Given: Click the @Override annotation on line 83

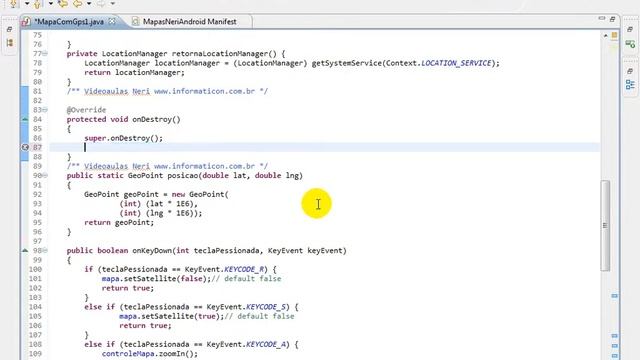Looking at the screenshot, I should [x=87, y=110].
